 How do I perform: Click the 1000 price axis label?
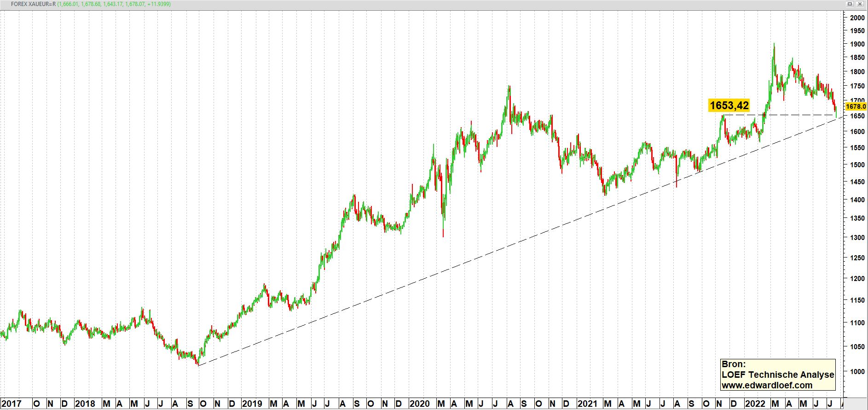coord(857,371)
